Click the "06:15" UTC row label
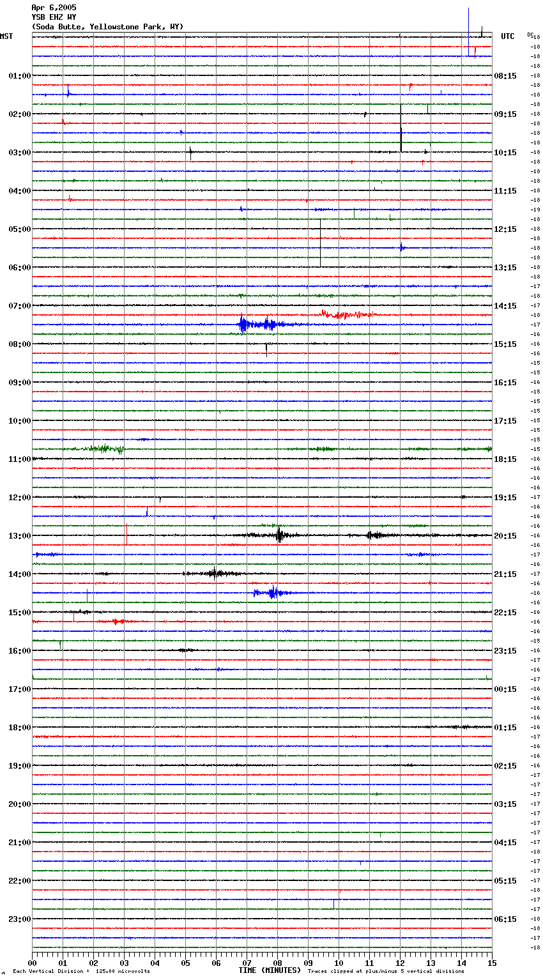The image size is (543, 980). coord(505,919)
